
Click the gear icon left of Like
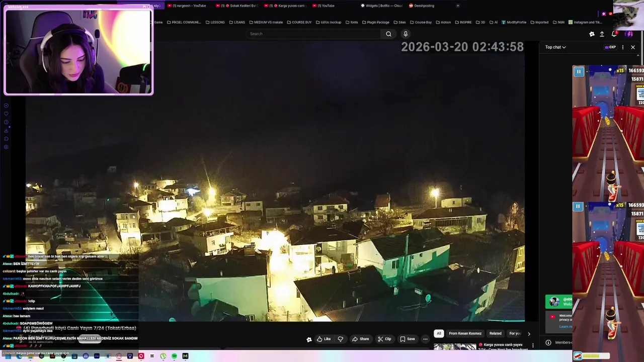pyautogui.click(x=309, y=339)
